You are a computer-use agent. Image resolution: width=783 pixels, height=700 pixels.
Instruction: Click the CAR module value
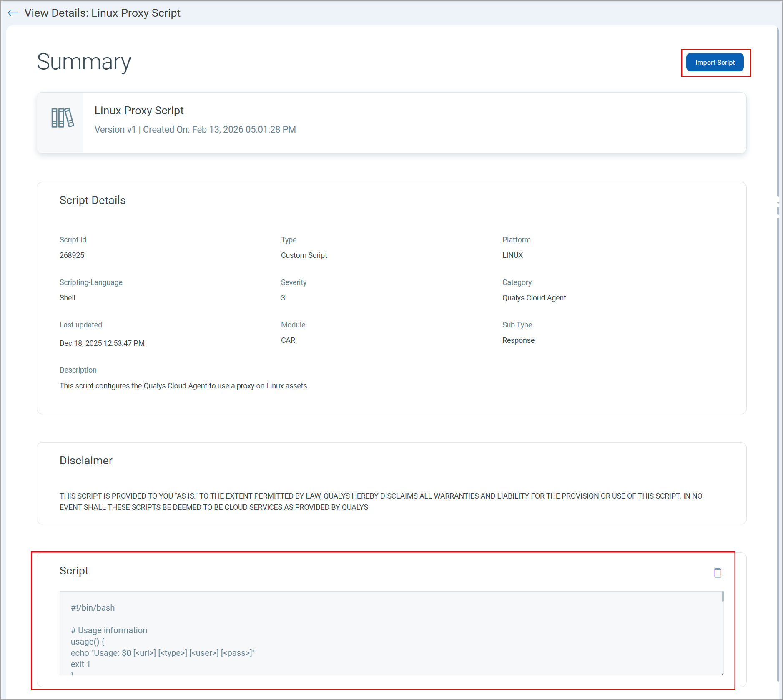pos(288,340)
